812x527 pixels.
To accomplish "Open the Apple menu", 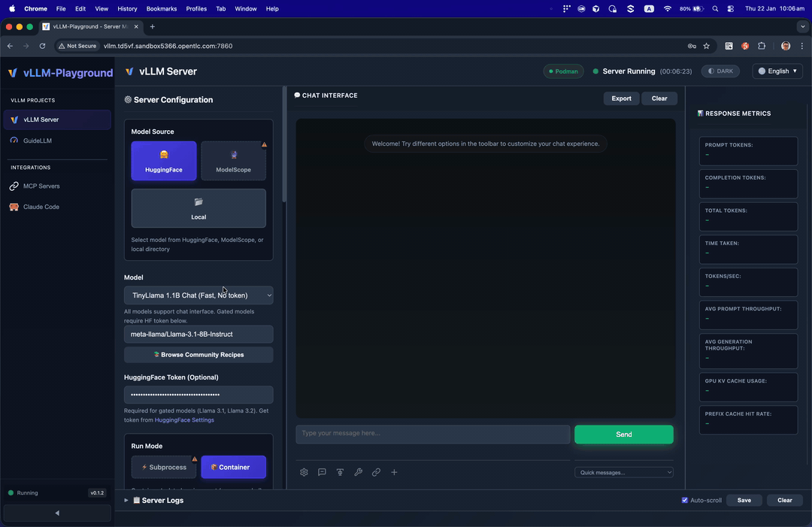I will click(12, 9).
